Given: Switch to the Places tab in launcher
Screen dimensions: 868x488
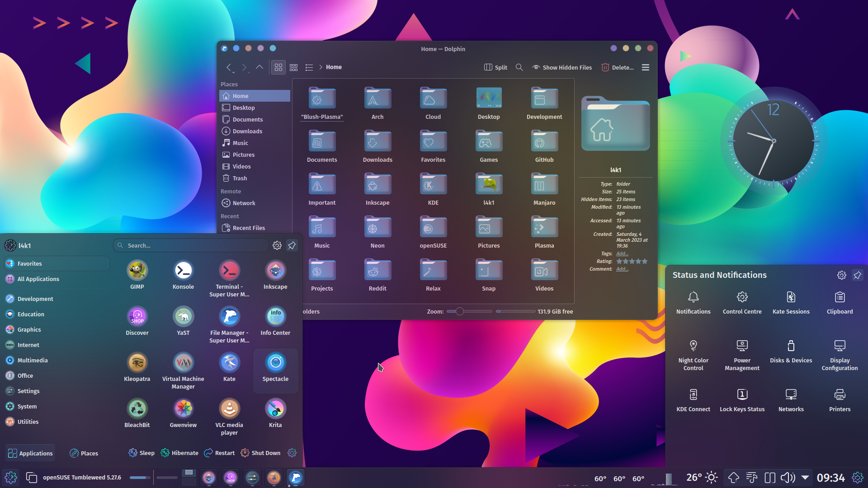Looking at the screenshot, I should click(84, 453).
